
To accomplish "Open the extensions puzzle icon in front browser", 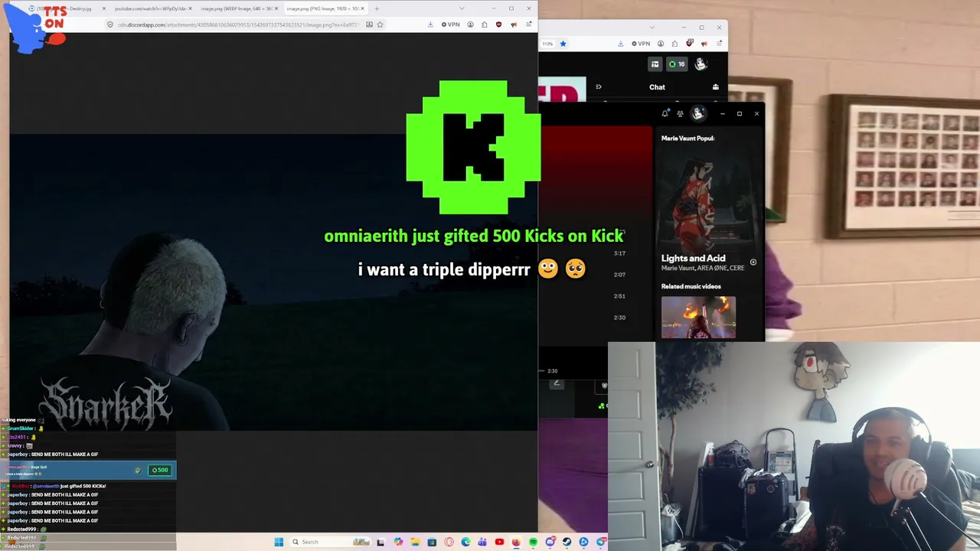I will [x=485, y=24].
